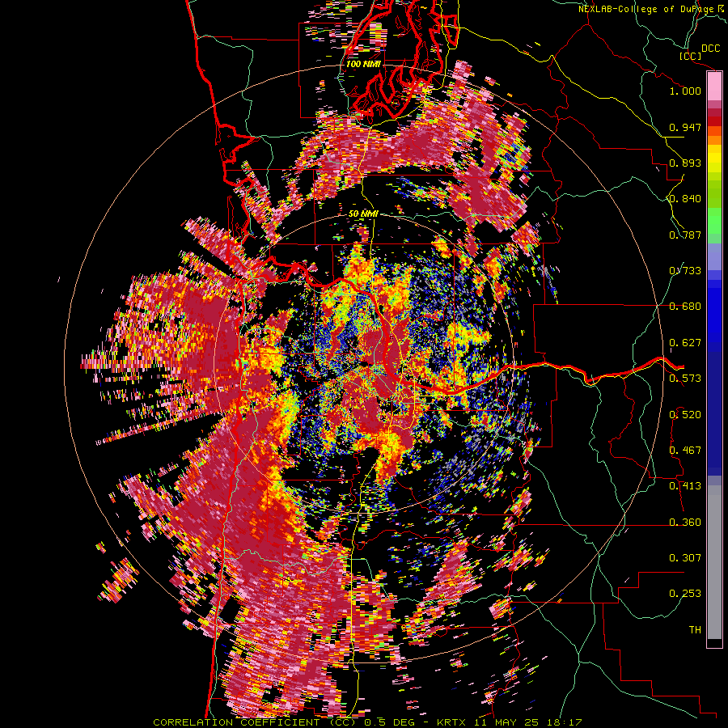The width and height of the screenshot is (728, 728).
Task: Click the 0.840 scale value
Action: [685, 199]
